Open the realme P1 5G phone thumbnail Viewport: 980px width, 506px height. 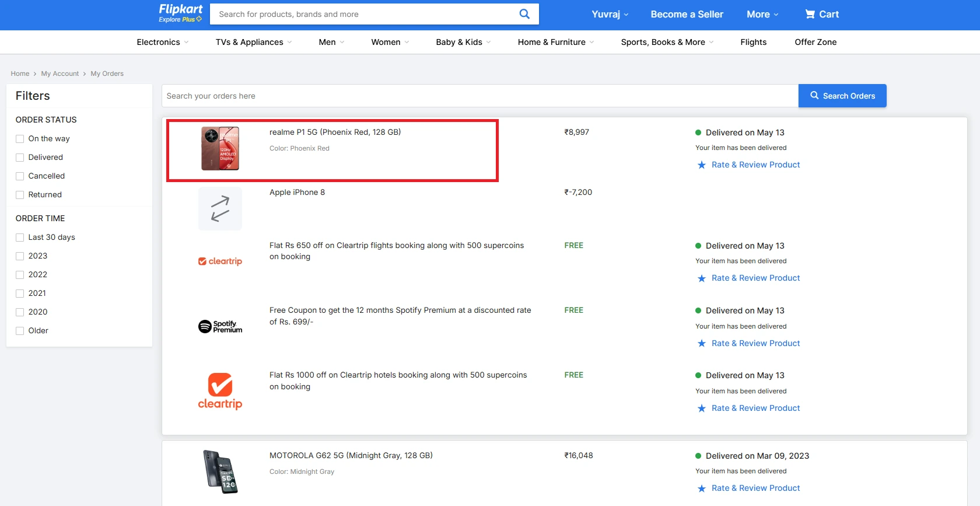[x=220, y=148]
